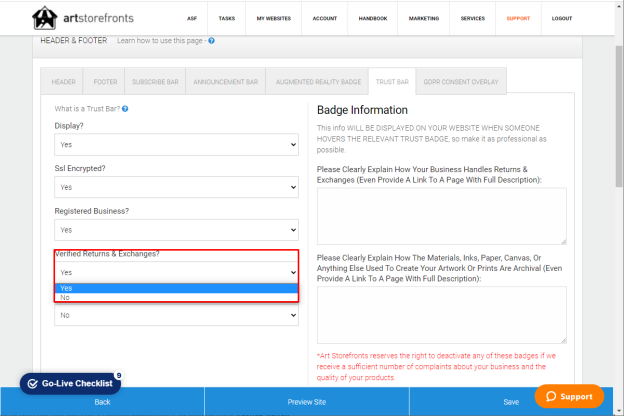The image size is (624, 416).
Task: Select 'No' in the Verified Returns list
Action: click(176, 297)
